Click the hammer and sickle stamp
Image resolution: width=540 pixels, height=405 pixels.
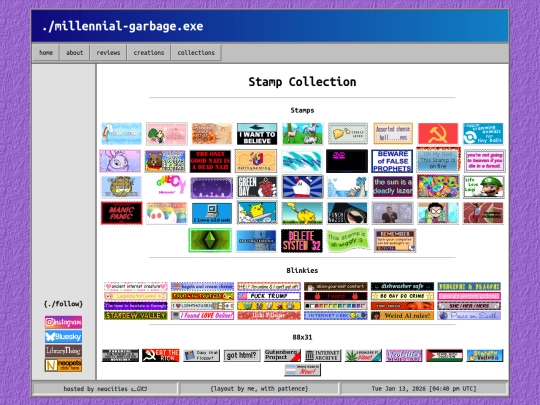click(x=438, y=134)
